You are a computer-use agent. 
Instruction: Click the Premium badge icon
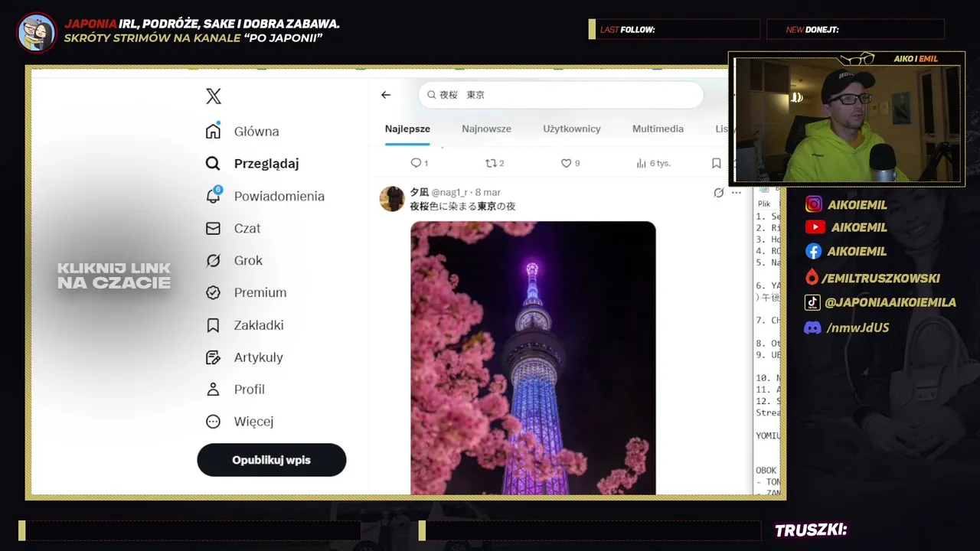pos(213,292)
